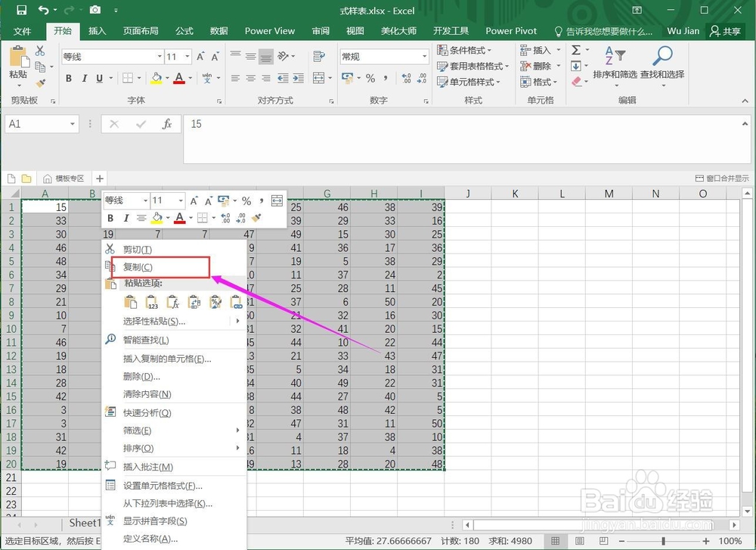Click the percent style button in number group
756x550 pixels.
click(370, 78)
